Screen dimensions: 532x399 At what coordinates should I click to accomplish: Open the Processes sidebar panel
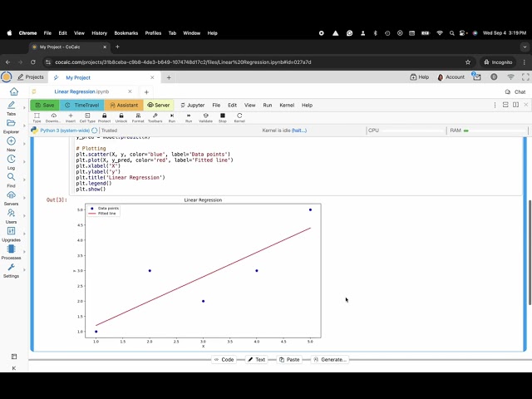(11, 253)
